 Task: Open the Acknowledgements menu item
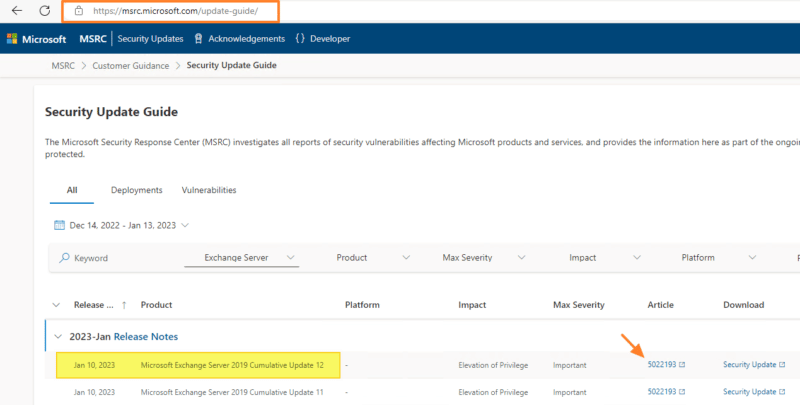(246, 39)
